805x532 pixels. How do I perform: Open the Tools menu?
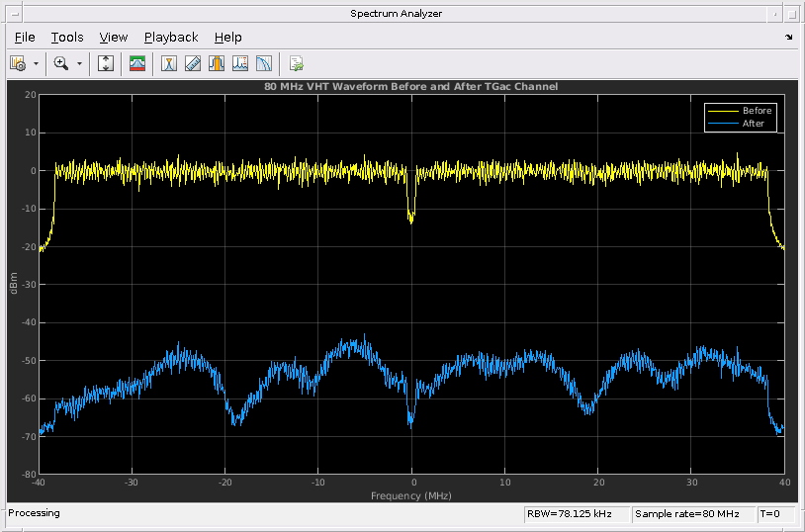67,37
